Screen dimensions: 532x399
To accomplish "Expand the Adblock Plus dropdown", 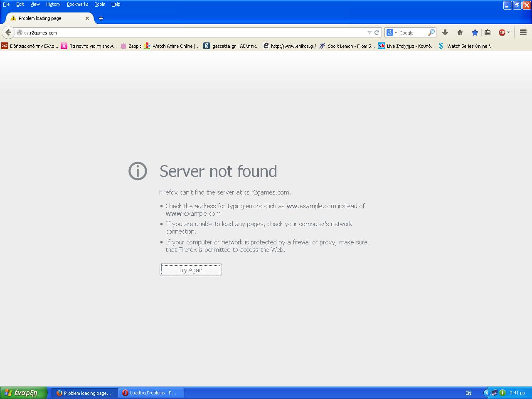I will coord(508,32).
